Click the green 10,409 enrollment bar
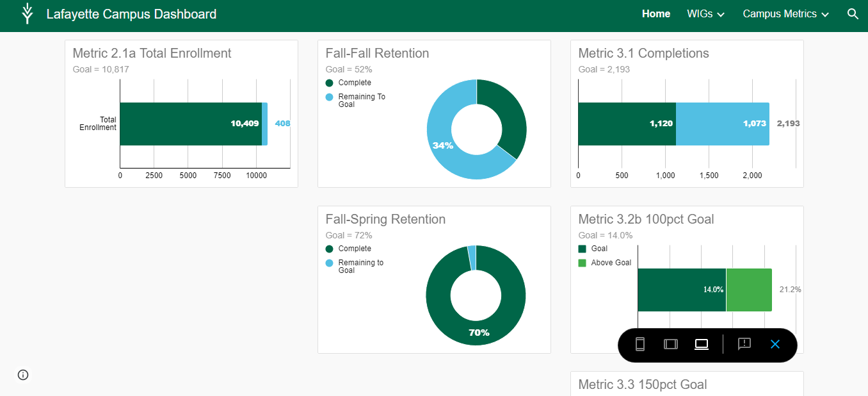Viewport: 868px width, 396px height. click(x=191, y=124)
